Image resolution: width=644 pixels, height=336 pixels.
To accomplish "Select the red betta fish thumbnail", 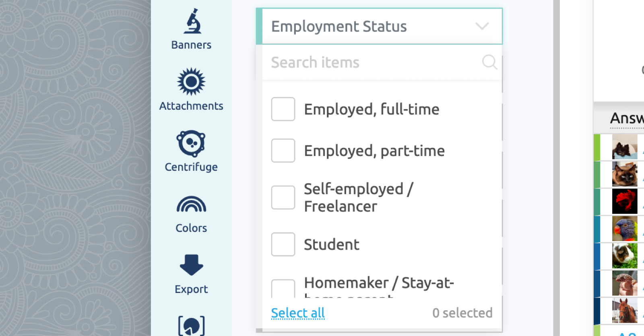I will [x=625, y=201].
